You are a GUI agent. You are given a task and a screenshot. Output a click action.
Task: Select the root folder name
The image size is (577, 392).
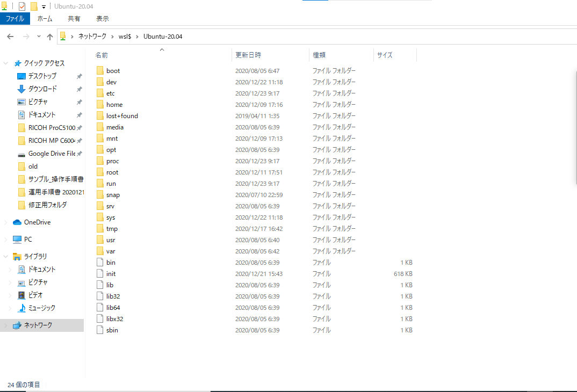(112, 172)
